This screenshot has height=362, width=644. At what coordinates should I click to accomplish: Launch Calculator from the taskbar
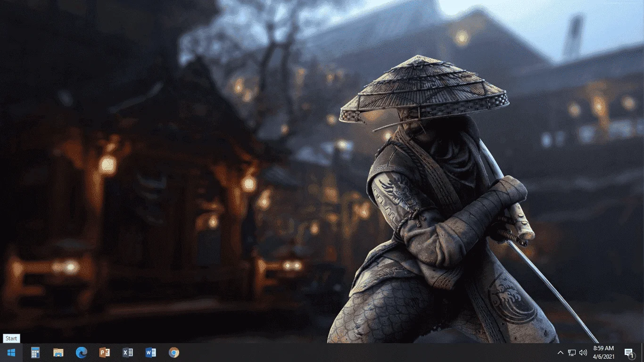tap(35, 353)
